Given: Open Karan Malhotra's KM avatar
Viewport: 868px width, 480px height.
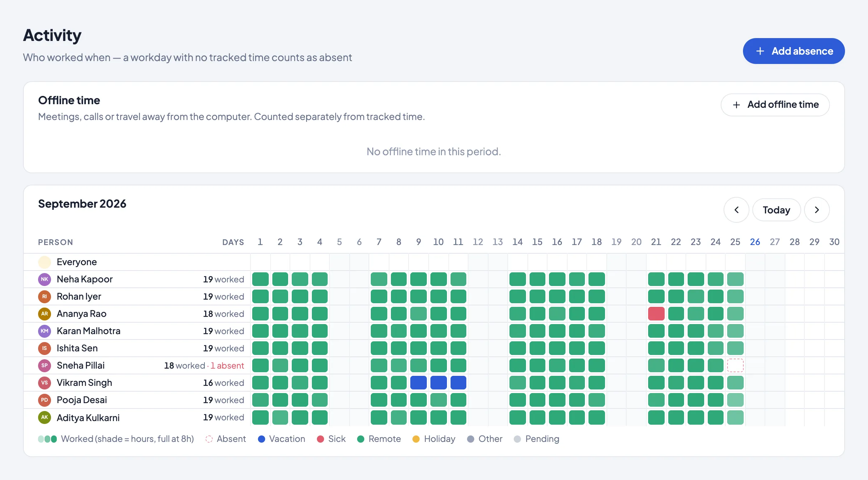Looking at the screenshot, I should (x=45, y=331).
